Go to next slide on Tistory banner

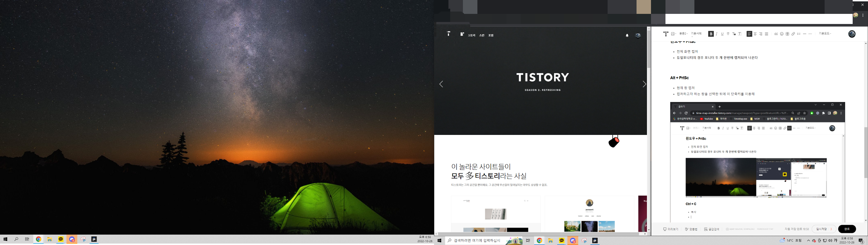[644, 84]
